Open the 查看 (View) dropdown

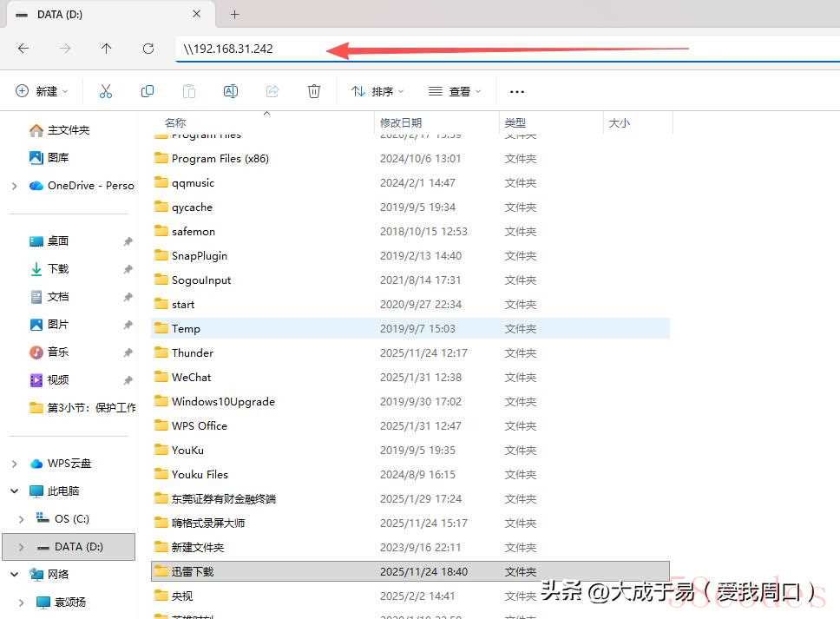point(455,92)
